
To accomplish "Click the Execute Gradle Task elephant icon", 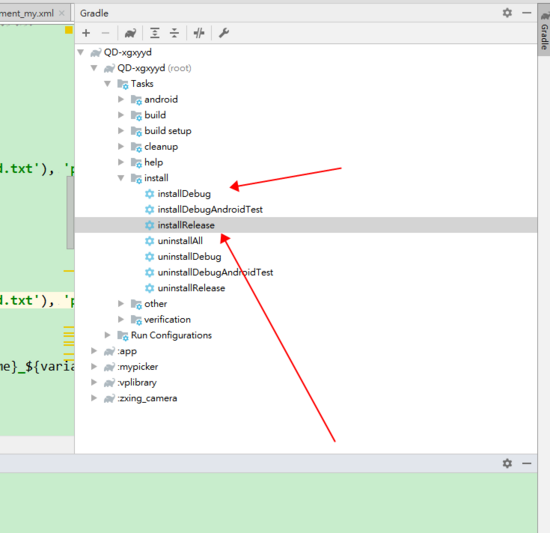I will (x=130, y=33).
